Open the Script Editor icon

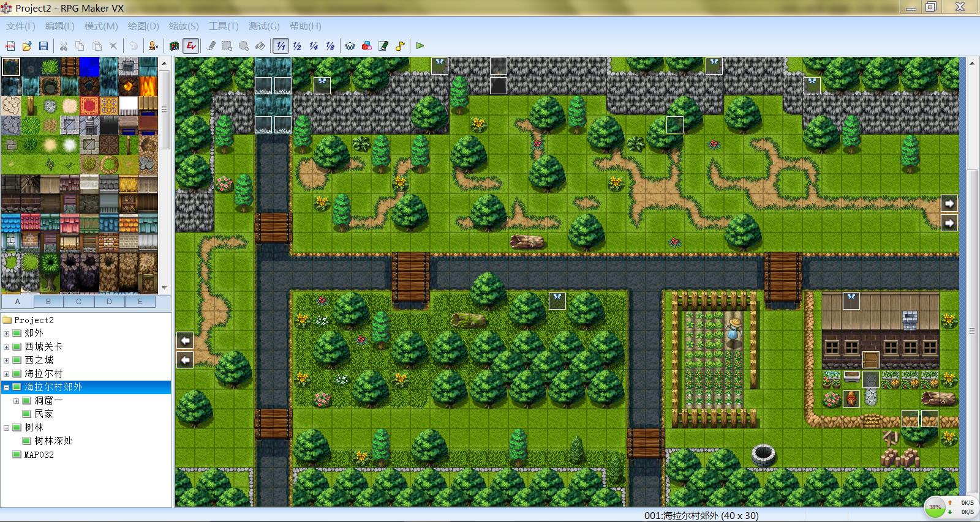(383, 46)
